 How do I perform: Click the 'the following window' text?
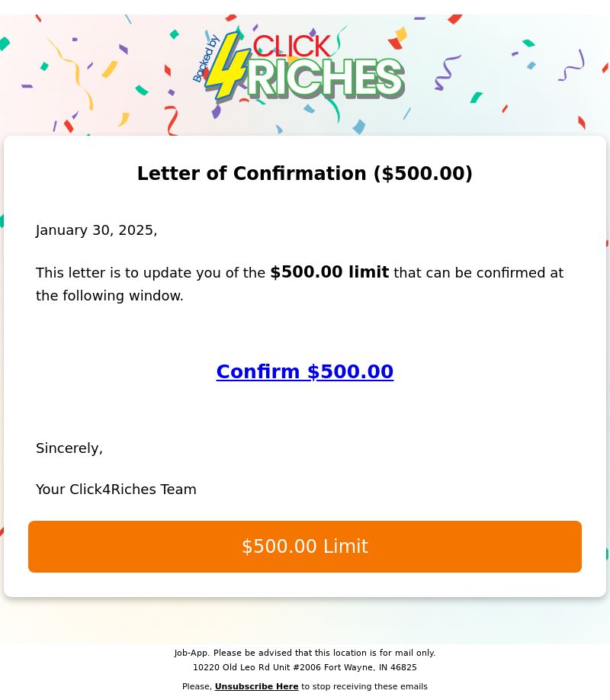click(109, 296)
